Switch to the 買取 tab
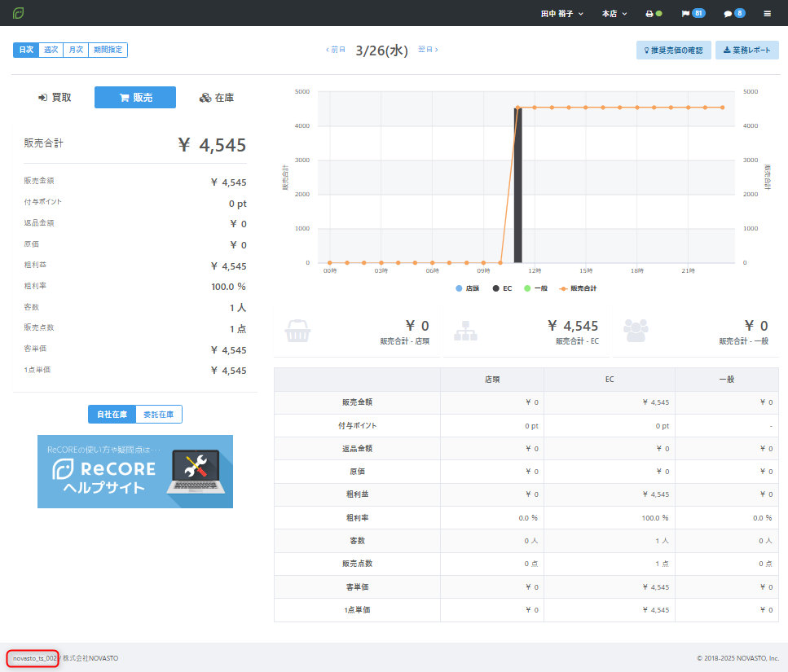This screenshot has height=672, width=788. point(55,98)
